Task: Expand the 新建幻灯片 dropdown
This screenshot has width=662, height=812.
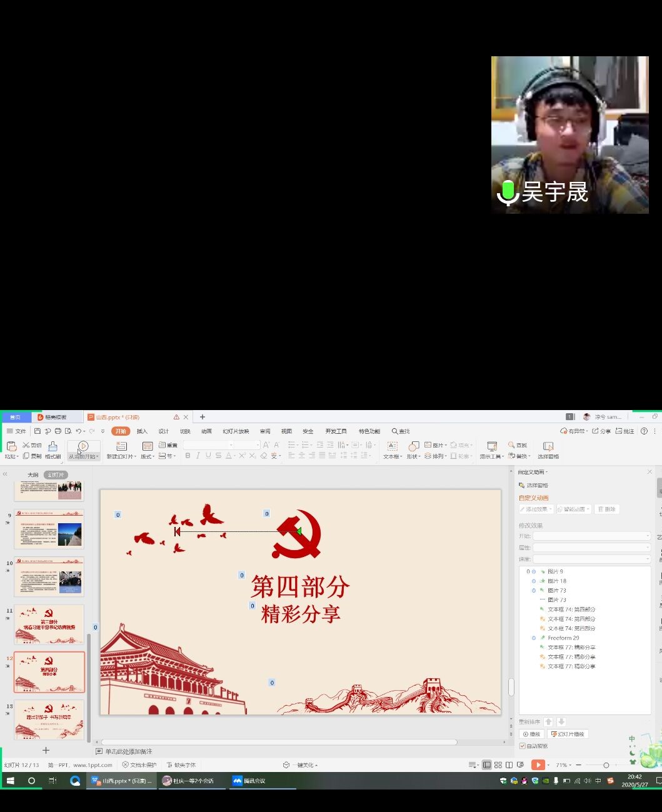Action: [121, 457]
